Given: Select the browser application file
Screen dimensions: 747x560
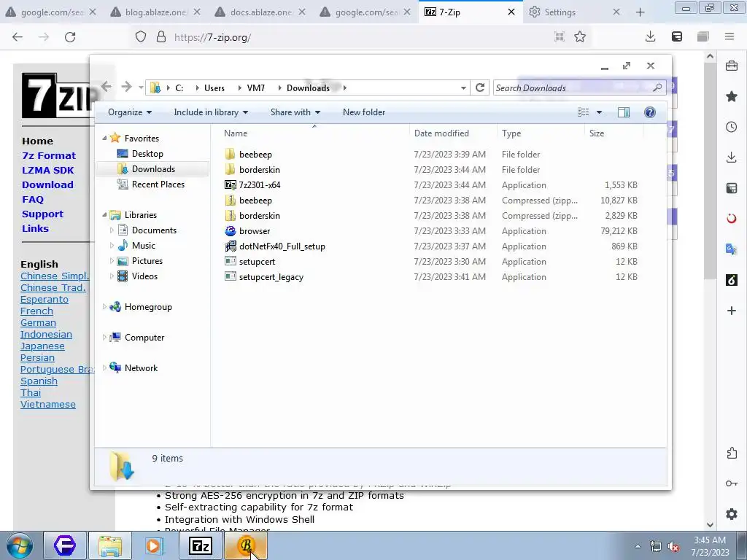Looking at the screenshot, I should pos(255,231).
